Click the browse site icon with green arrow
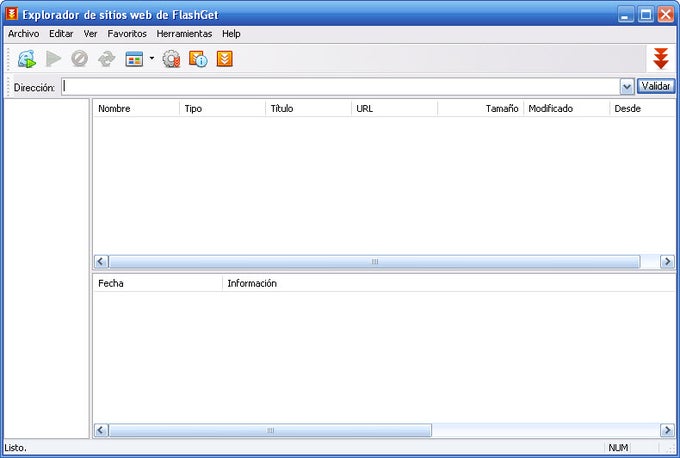Image resolution: width=680 pixels, height=458 pixels. [x=27, y=59]
